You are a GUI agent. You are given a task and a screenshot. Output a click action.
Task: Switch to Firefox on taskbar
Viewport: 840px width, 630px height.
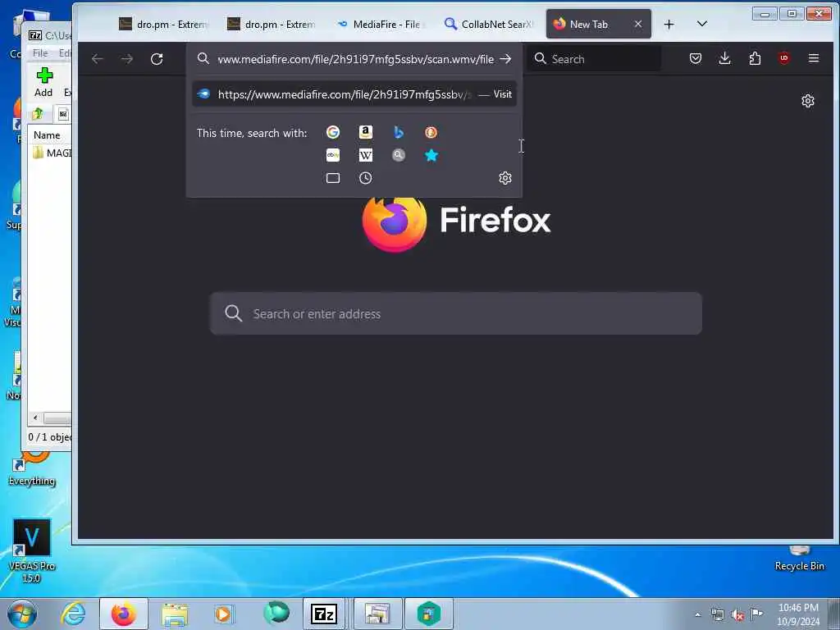point(124,614)
